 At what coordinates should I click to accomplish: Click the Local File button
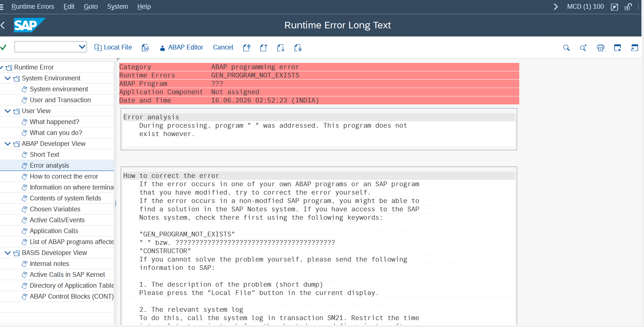point(113,47)
